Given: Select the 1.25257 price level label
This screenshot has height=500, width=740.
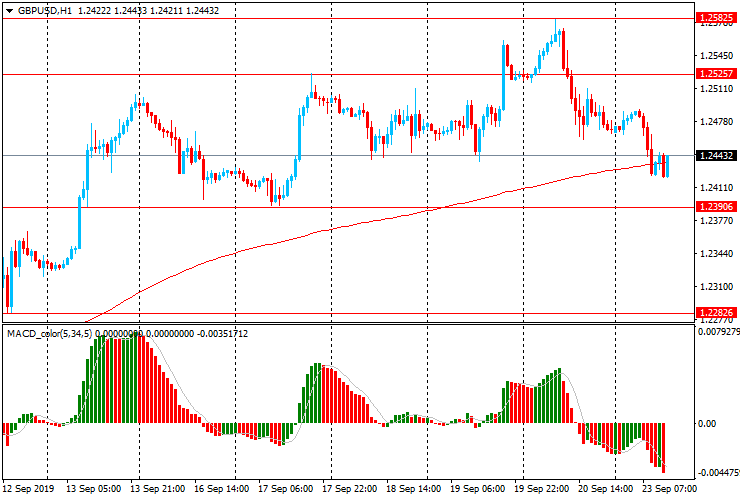Looking at the screenshot, I should [x=716, y=74].
